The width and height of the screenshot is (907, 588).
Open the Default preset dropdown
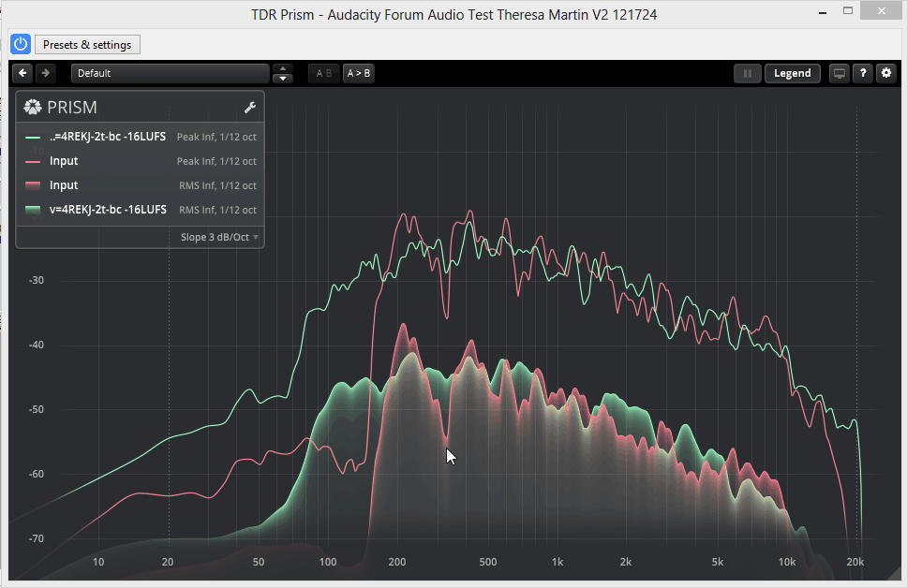(x=171, y=73)
